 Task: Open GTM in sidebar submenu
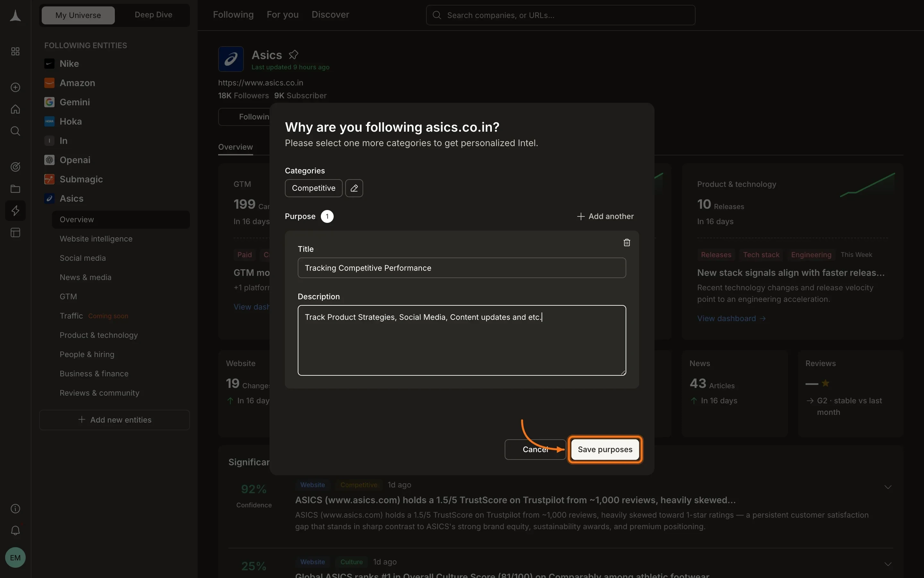click(x=68, y=297)
